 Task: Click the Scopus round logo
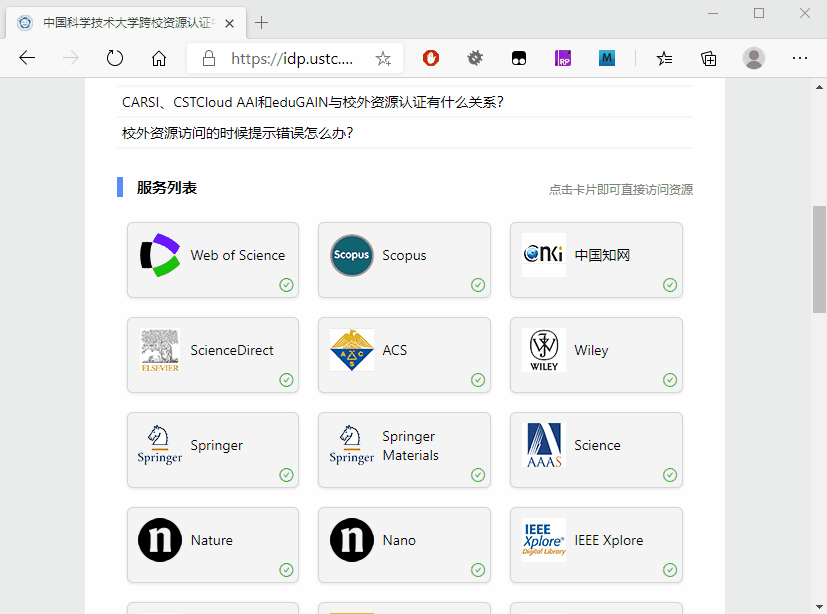(352, 255)
